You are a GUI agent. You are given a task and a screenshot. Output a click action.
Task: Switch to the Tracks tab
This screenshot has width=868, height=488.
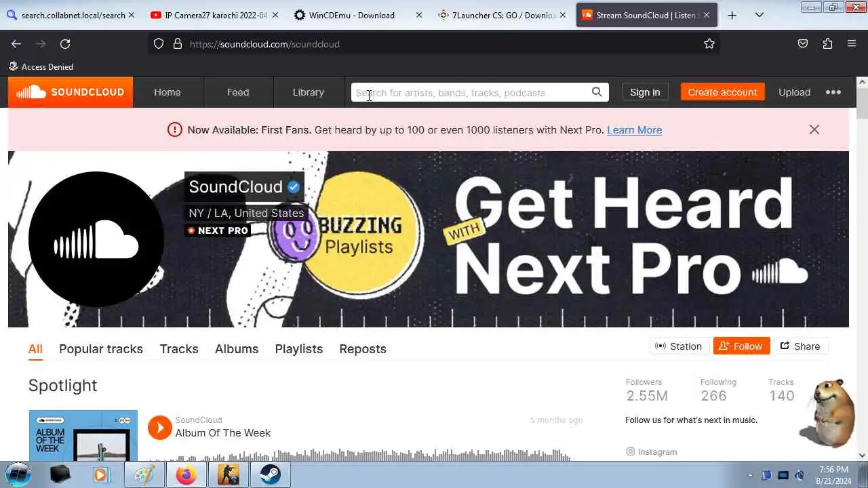pos(179,349)
